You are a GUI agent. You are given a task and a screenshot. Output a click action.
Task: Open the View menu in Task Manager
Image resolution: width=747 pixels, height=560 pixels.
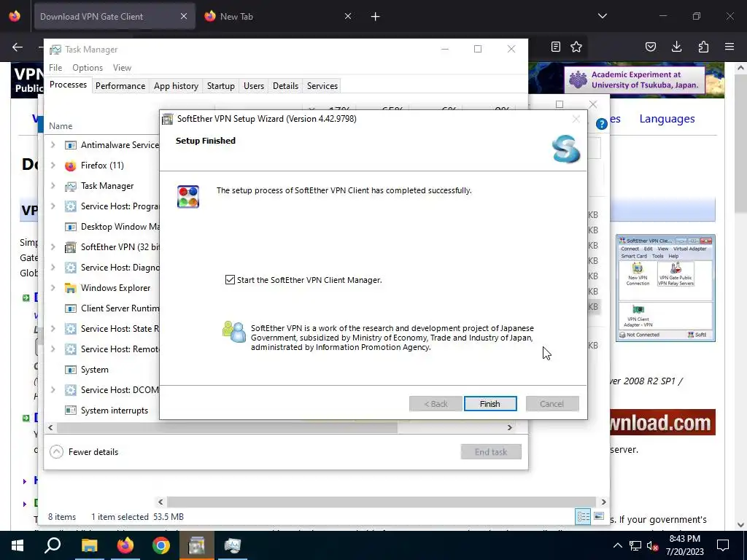[122, 68]
